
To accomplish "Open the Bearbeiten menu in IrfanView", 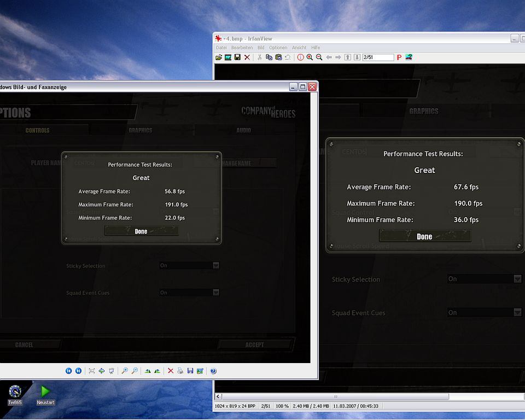I will 242,48.
